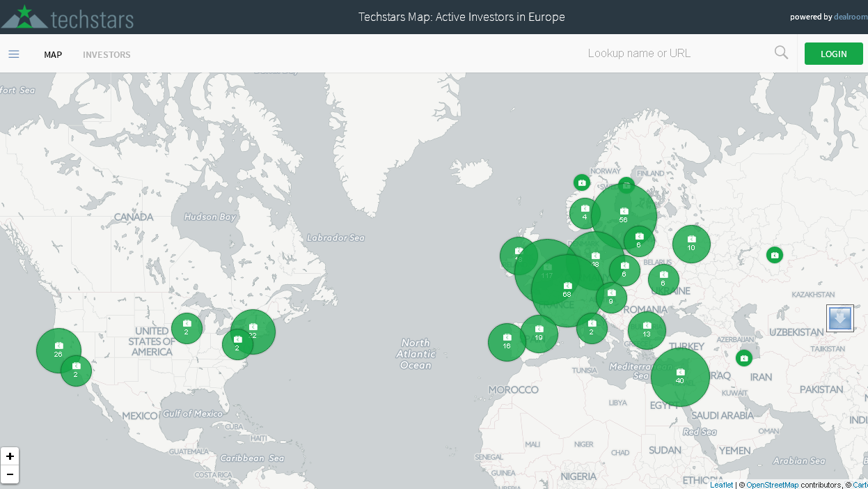
Task: Click the blue download arrow icon on the map
Action: point(839,318)
